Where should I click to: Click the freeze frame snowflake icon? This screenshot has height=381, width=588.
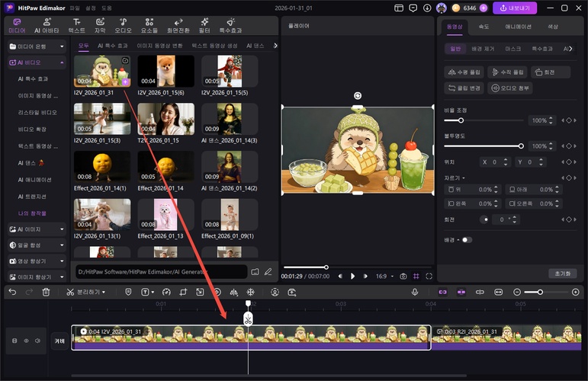pos(250,292)
